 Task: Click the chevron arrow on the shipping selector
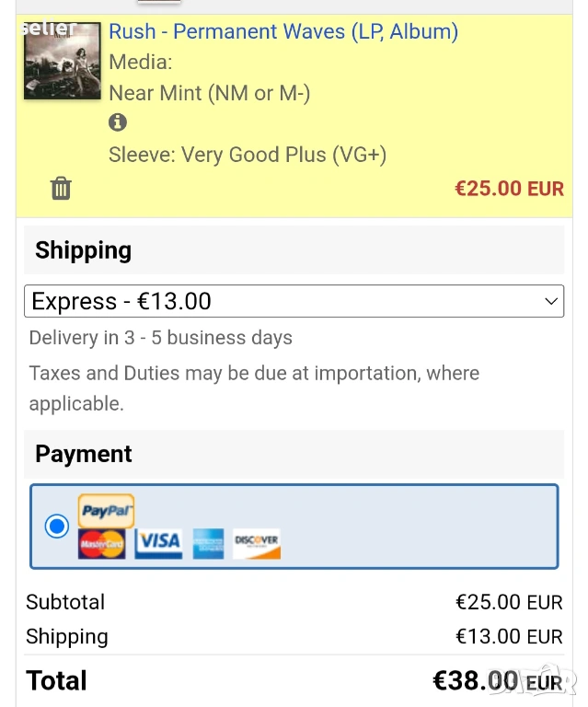(551, 301)
